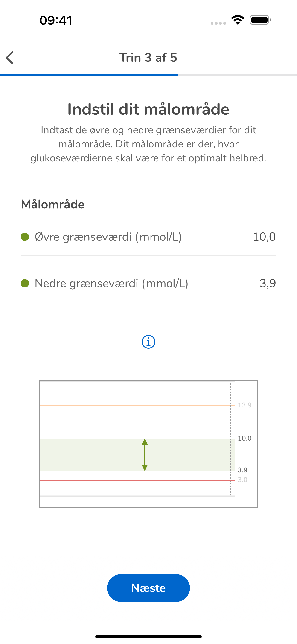Tap the battery status icon
Image resolution: width=297 pixels, height=644 pixels.
point(260,20)
